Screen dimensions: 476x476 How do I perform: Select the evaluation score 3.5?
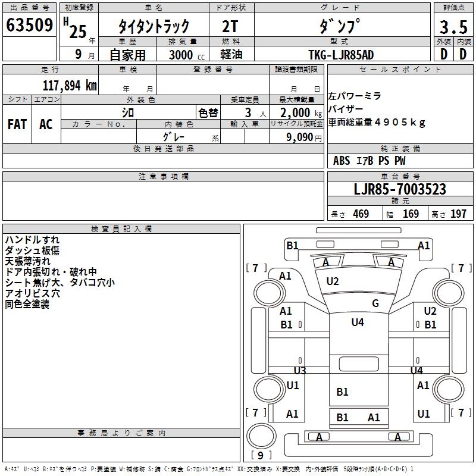click(452, 27)
